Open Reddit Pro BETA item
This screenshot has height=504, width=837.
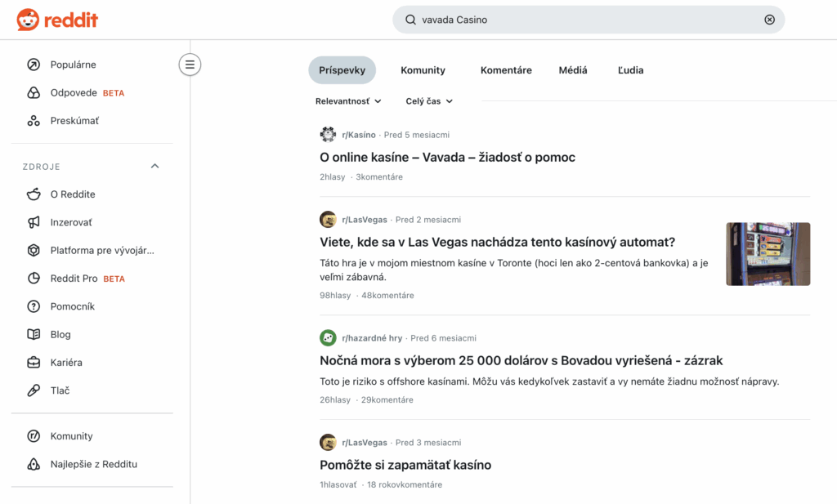click(x=74, y=279)
